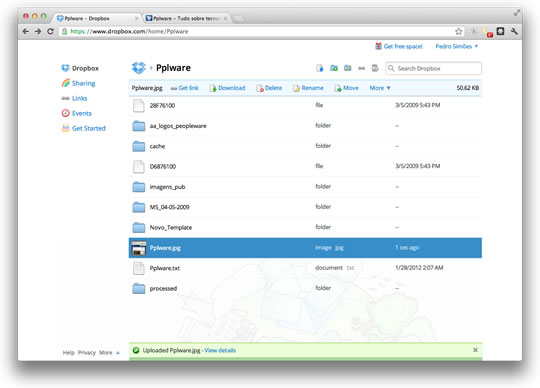Select the Pplware.txt file name
Viewport: 540px width, 388px height.
(x=165, y=268)
